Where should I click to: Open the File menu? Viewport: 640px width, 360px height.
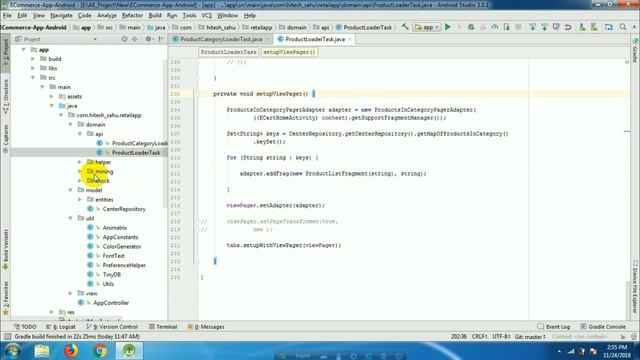point(7,16)
